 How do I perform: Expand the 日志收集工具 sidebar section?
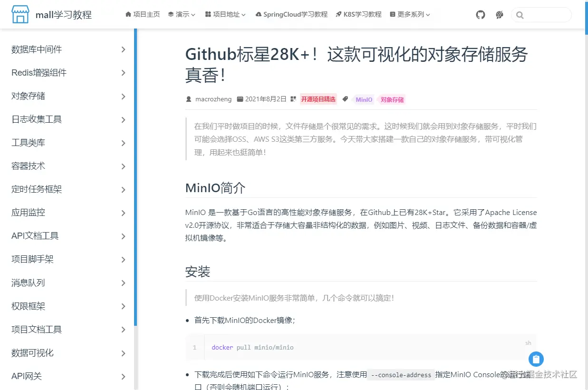click(x=68, y=119)
